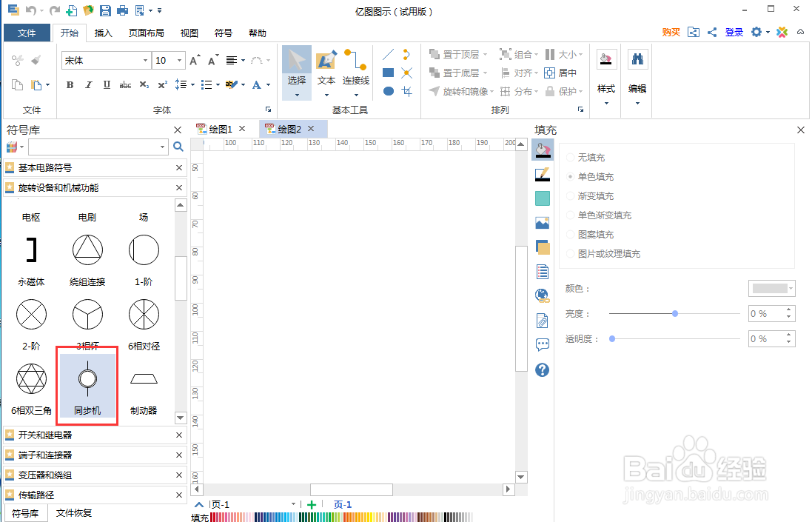Open the Find binoculars edit button

coord(637,59)
